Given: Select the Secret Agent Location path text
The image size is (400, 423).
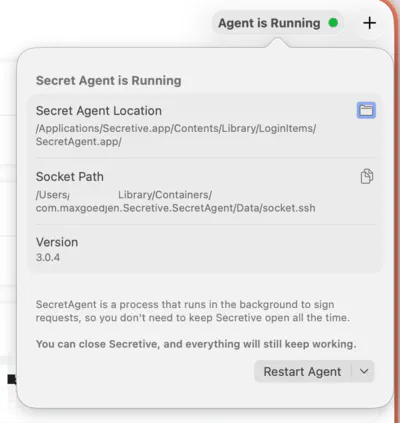Looking at the screenshot, I should [x=176, y=135].
